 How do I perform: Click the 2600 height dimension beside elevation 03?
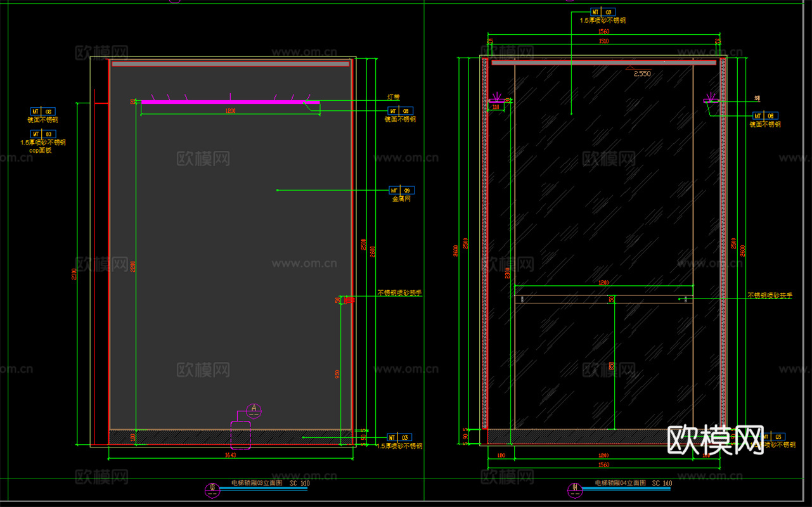pyautogui.click(x=373, y=251)
